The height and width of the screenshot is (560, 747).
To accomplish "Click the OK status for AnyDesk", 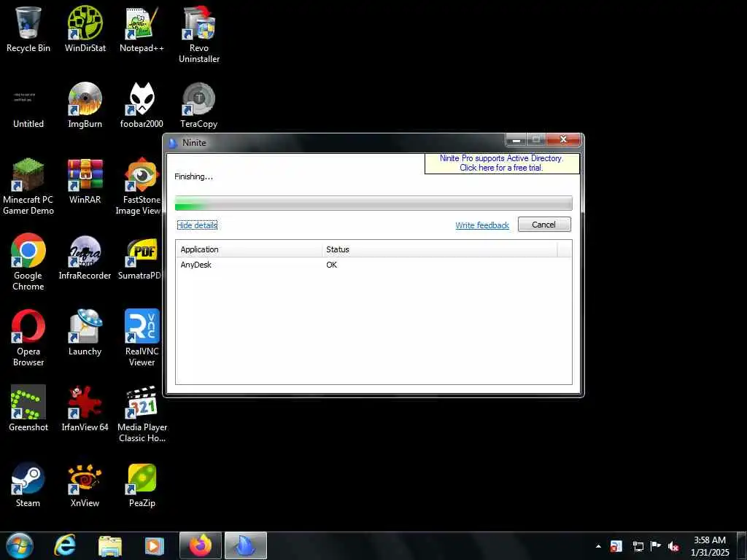I will (332, 265).
